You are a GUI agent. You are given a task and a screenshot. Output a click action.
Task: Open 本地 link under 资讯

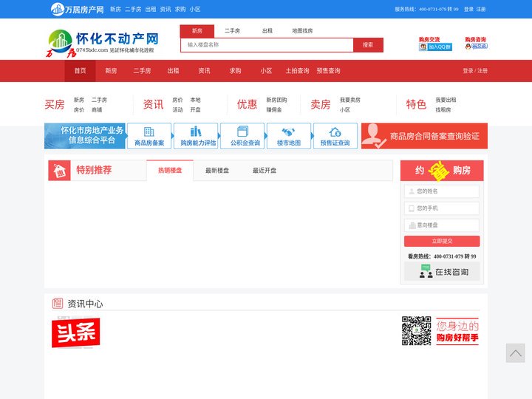(x=195, y=100)
